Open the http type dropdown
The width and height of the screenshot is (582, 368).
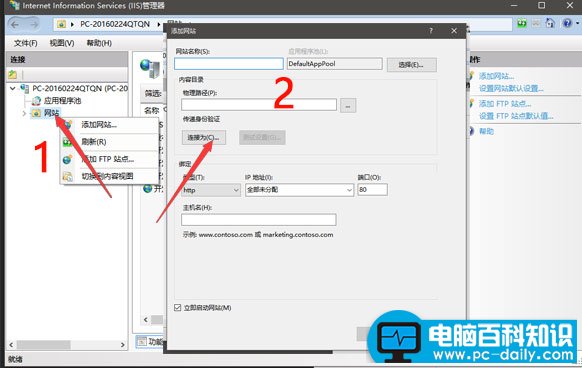(211, 190)
